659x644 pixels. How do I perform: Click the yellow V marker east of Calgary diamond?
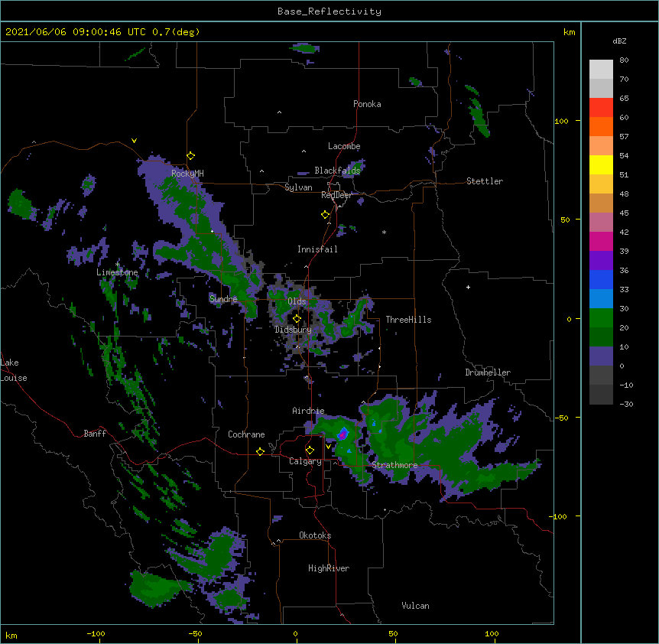pos(328,447)
